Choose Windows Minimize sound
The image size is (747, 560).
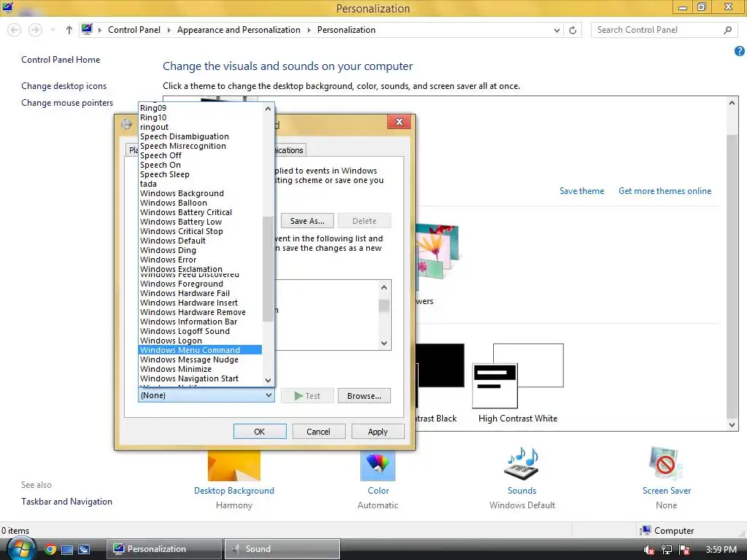pyautogui.click(x=200, y=369)
